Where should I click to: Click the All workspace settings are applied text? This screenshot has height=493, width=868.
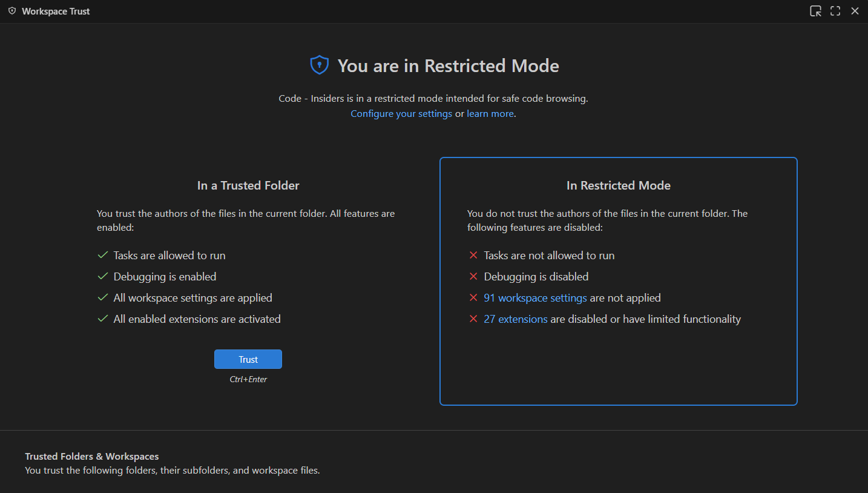pyautogui.click(x=193, y=298)
